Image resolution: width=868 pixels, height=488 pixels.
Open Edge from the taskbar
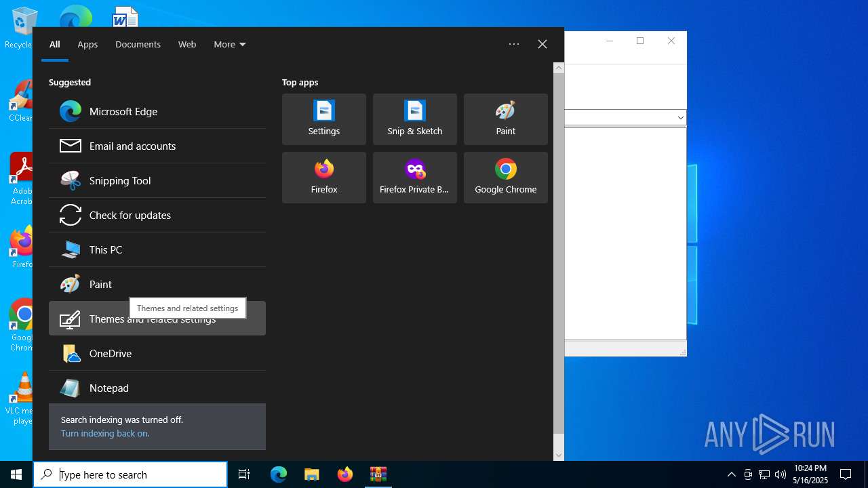[279, 474]
